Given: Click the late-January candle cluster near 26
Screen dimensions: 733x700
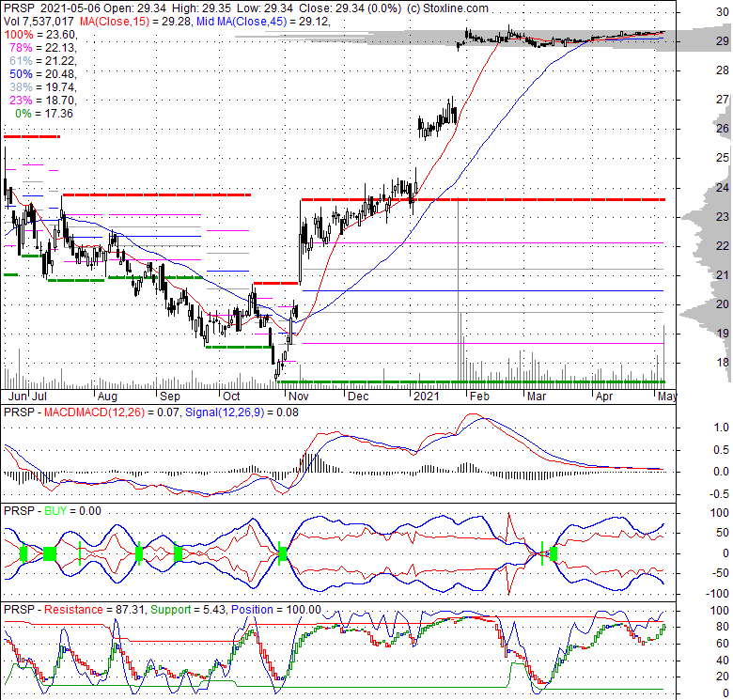Looking at the screenshot, I should pyautogui.click(x=438, y=119).
